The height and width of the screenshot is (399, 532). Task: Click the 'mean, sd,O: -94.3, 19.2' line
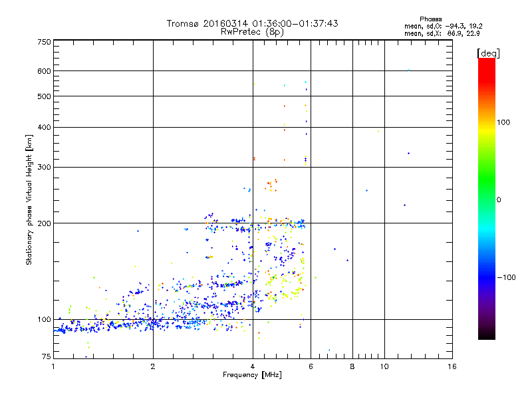pos(443,26)
